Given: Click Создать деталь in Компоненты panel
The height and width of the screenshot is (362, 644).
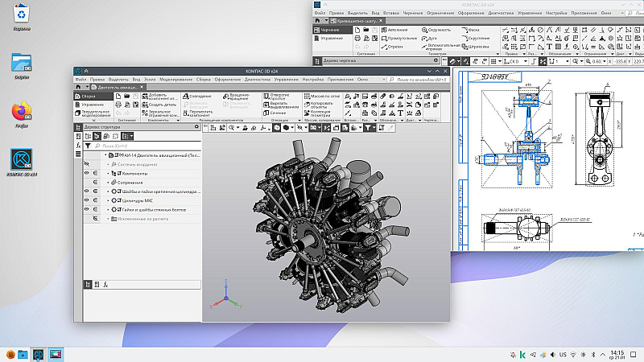Looking at the screenshot, I should [161, 105].
